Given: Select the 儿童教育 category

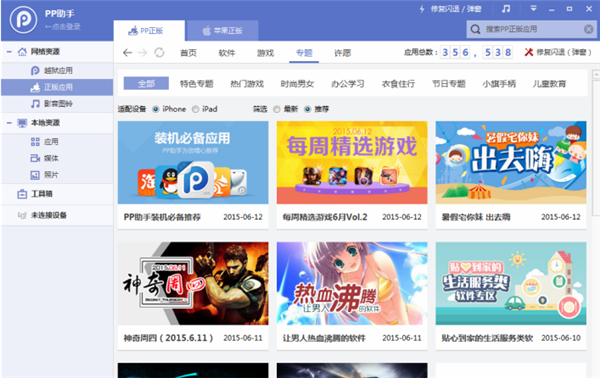Looking at the screenshot, I should click(549, 84).
